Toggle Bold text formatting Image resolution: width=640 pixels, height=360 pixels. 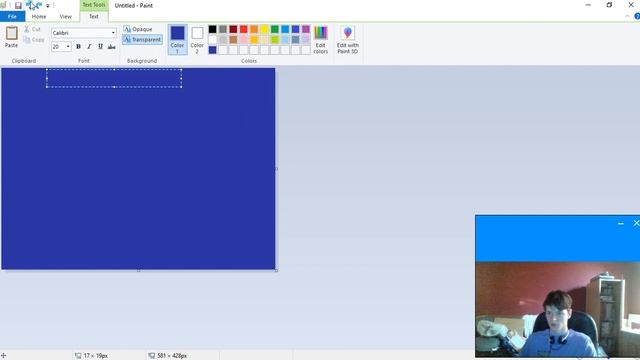tap(78, 47)
